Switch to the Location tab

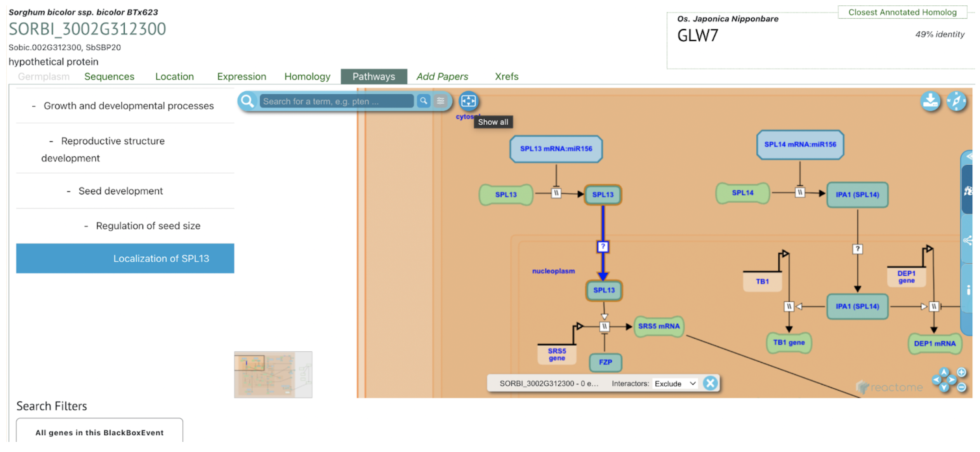point(174,76)
